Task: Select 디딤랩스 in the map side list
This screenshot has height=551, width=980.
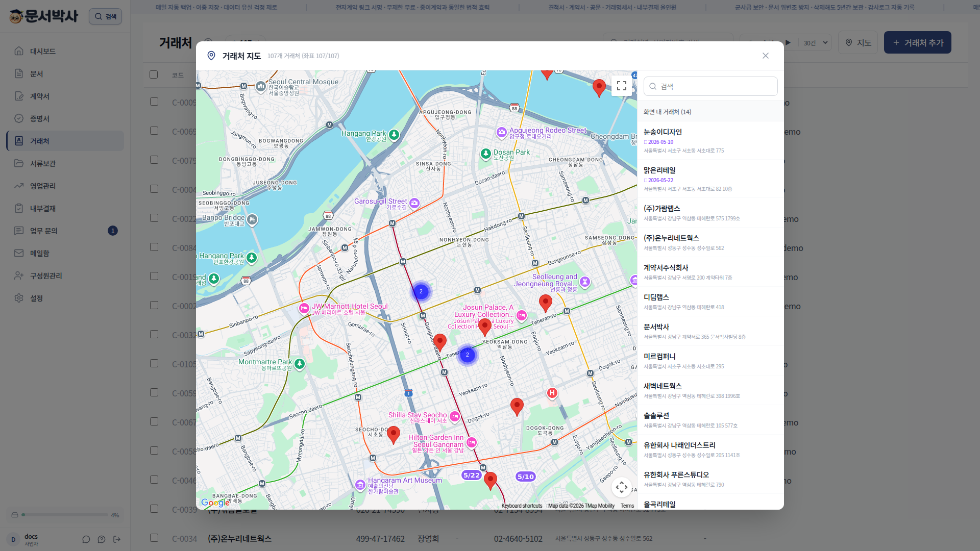Action: coord(710,302)
